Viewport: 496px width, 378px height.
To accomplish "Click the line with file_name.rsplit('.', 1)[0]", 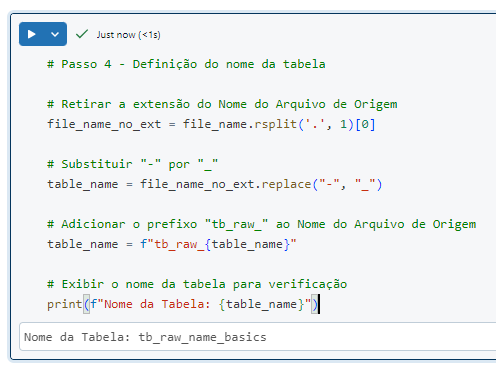I will pos(211,124).
